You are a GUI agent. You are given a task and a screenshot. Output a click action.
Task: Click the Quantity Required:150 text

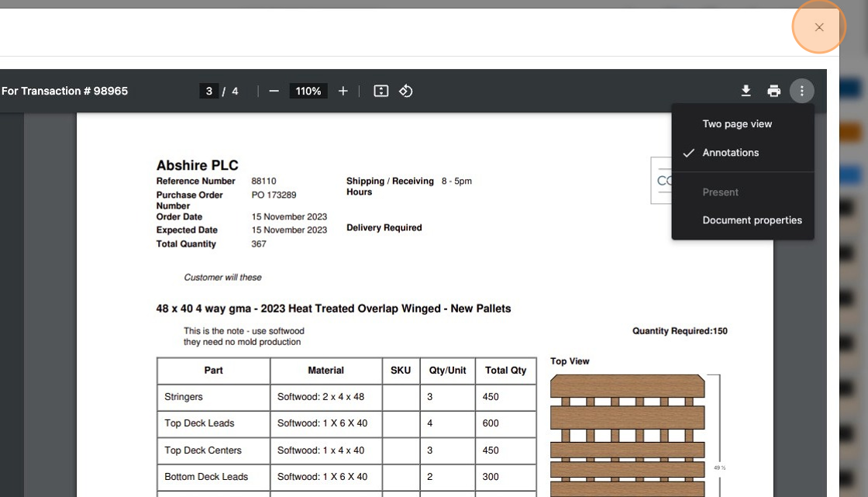680,331
